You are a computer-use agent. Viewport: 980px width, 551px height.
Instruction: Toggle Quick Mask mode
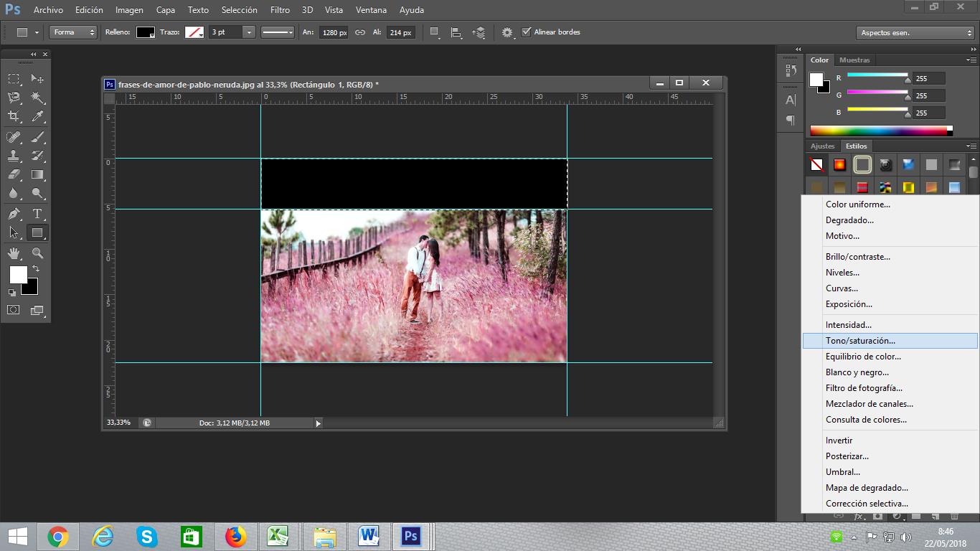pyautogui.click(x=14, y=310)
